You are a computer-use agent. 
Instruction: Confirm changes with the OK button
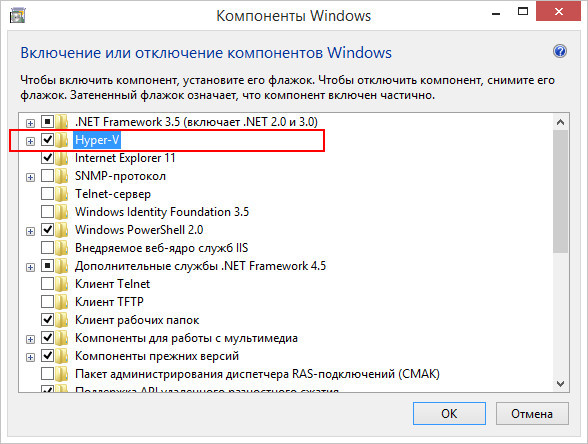[x=449, y=414]
